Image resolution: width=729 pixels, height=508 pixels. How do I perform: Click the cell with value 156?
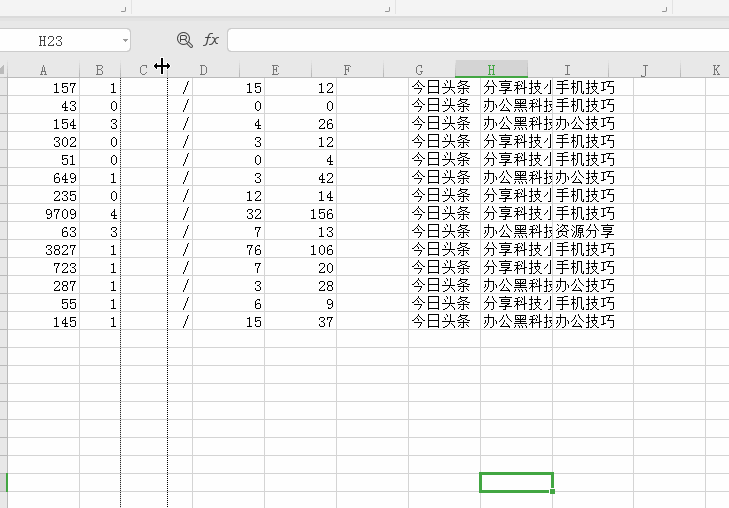[x=300, y=214]
